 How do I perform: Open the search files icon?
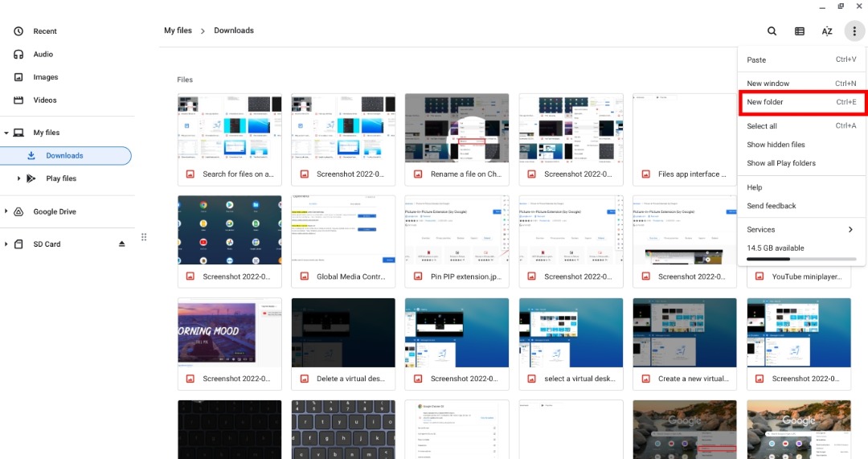[x=772, y=31]
